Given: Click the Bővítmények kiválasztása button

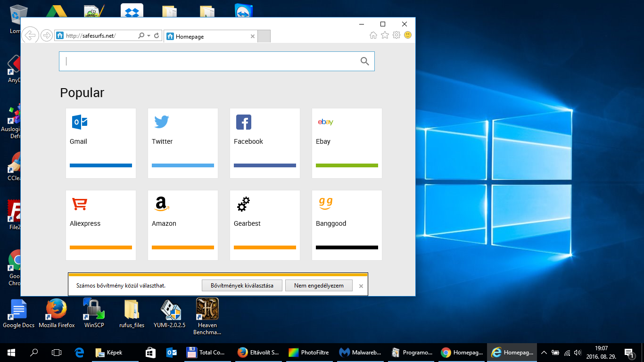Looking at the screenshot, I should 242,286.
